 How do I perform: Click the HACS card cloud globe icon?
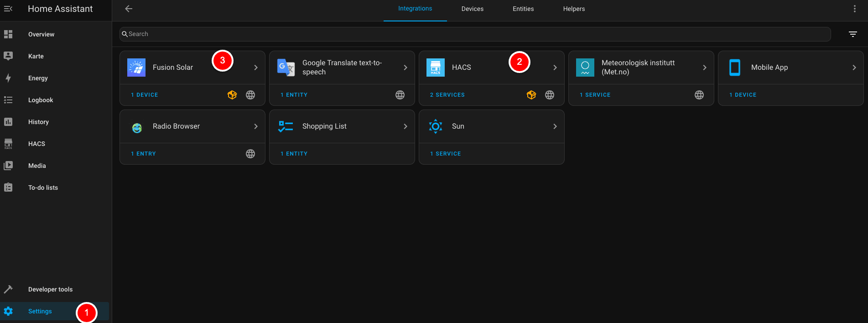pyautogui.click(x=550, y=95)
